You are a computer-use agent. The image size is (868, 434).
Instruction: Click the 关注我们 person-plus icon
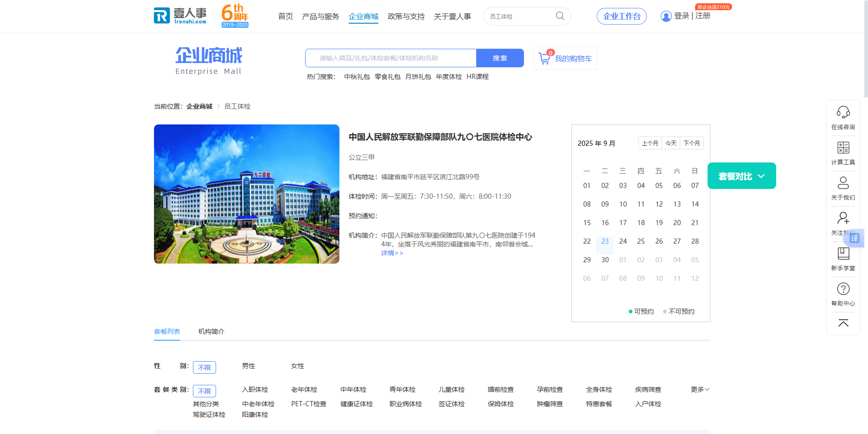843,218
